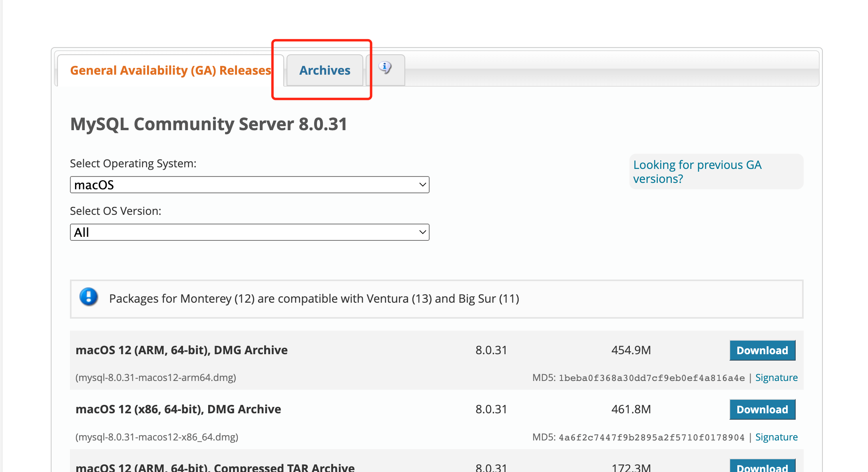
Task: Download macOS 12 ARM Compressed TAR Archive
Action: 762,466
